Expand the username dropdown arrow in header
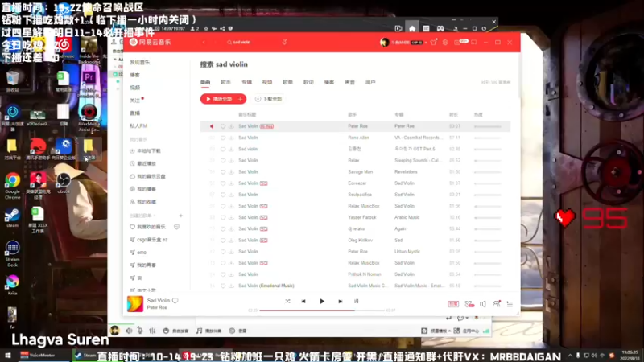The width and height of the screenshot is (644, 362). (426, 43)
